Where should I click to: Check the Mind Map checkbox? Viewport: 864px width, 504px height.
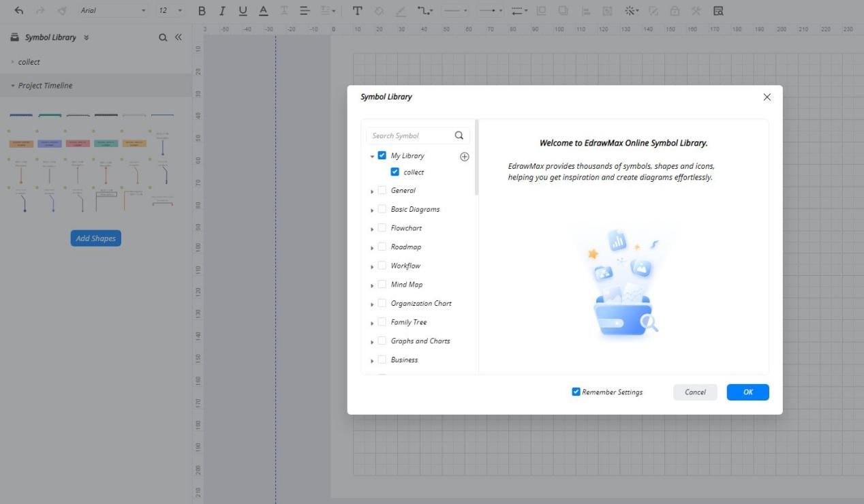pos(382,284)
